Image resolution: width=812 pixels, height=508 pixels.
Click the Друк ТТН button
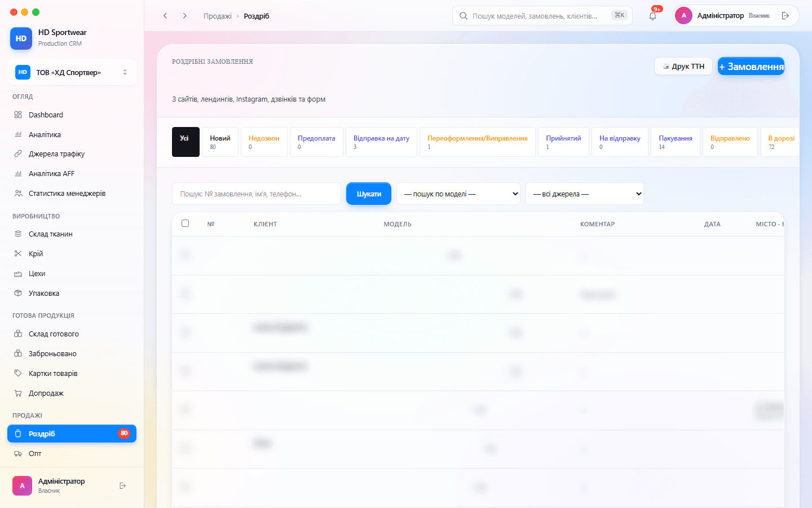pos(683,66)
